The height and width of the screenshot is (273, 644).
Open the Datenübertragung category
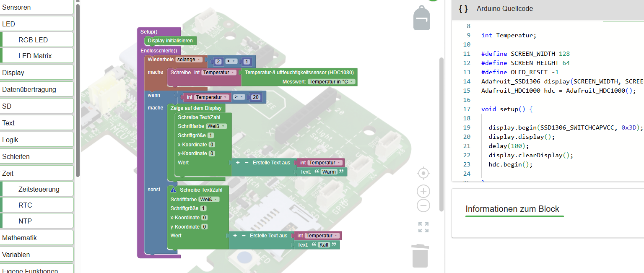coord(37,90)
